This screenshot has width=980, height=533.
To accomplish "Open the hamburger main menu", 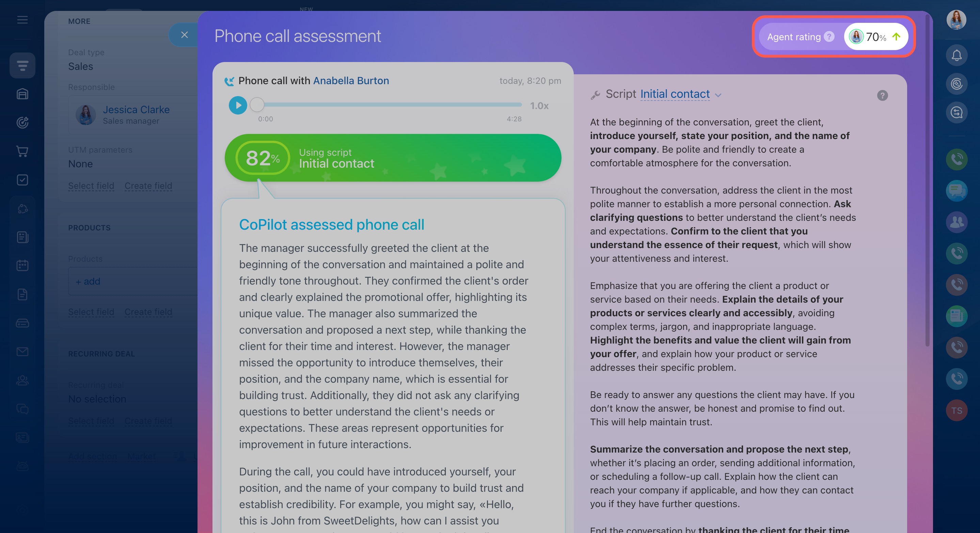I will [22, 20].
